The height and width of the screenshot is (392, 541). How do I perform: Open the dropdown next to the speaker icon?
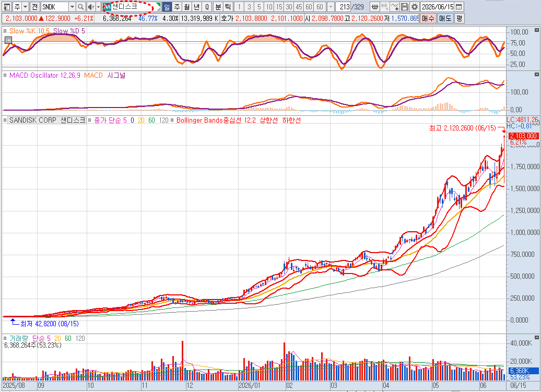click(98, 7)
